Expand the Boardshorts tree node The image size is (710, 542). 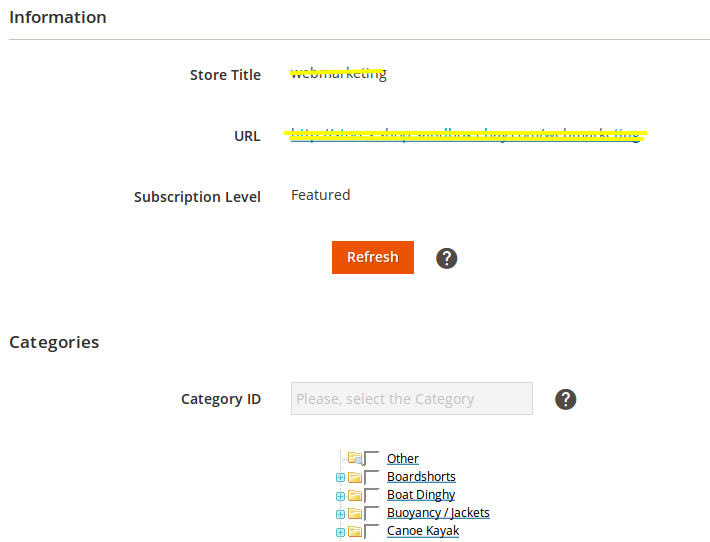(x=340, y=478)
